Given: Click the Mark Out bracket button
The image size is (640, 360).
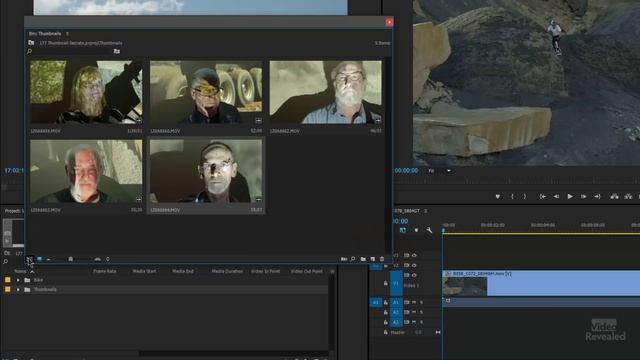Looking at the screenshot, I should [525, 196].
